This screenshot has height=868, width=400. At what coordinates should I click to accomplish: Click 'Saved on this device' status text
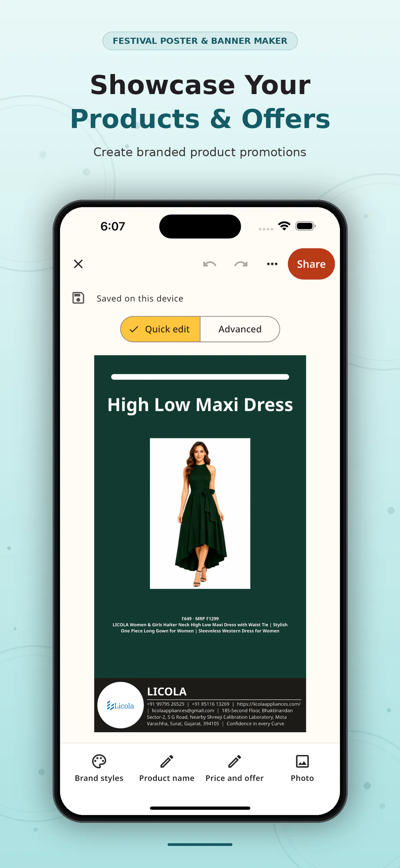pyautogui.click(x=140, y=299)
